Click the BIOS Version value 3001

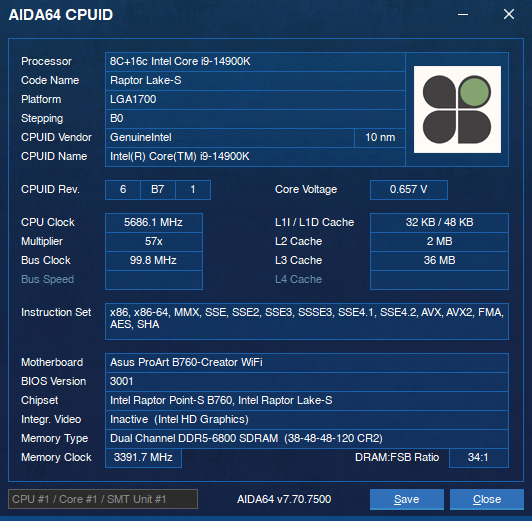point(307,382)
